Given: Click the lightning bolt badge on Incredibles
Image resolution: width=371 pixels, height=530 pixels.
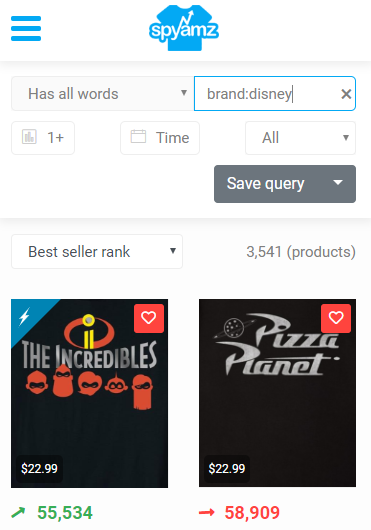Looking at the screenshot, I should pyautogui.click(x=24, y=316).
